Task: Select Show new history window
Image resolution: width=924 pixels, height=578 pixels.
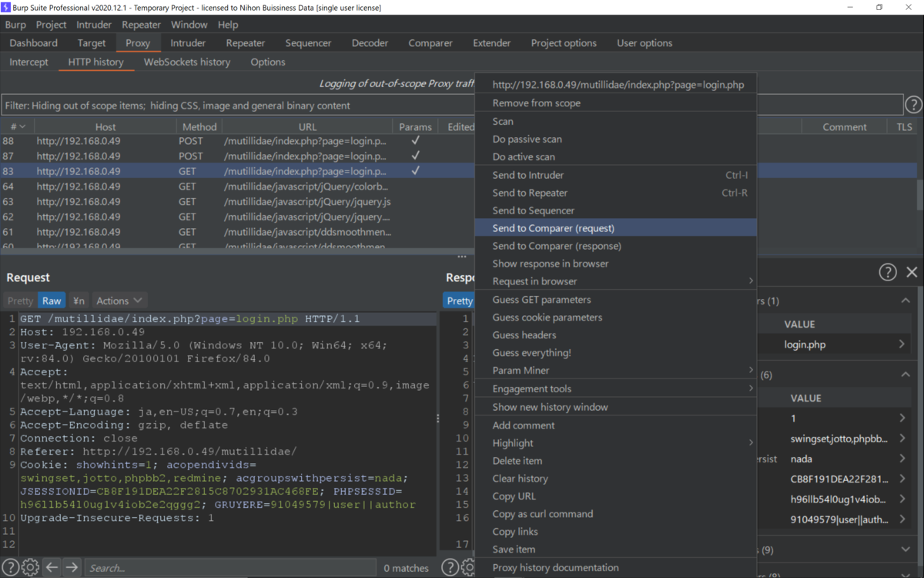Action: 616,407
